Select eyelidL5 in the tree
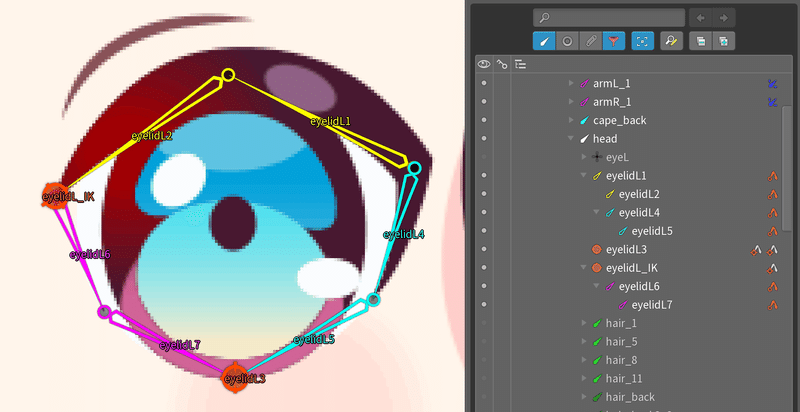Viewport: 800px width, 412px height. click(652, 231)
